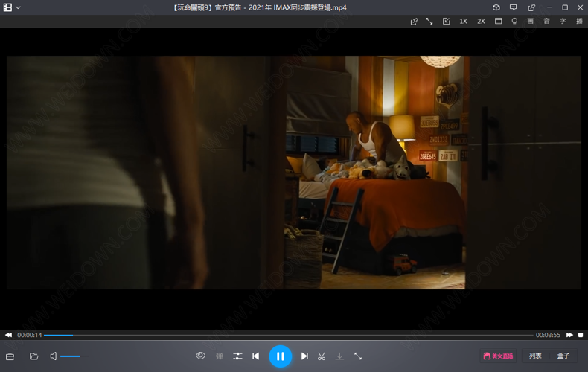Set video size to 2X
Image resolution: width=588 pixels, height=372 pixels.
[x=481, y=22]
